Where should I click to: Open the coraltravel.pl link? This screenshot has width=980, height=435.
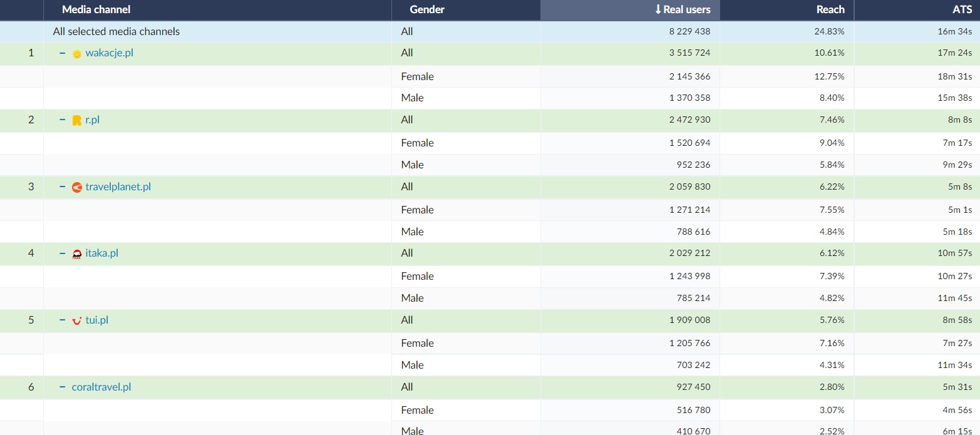[101, 387]
